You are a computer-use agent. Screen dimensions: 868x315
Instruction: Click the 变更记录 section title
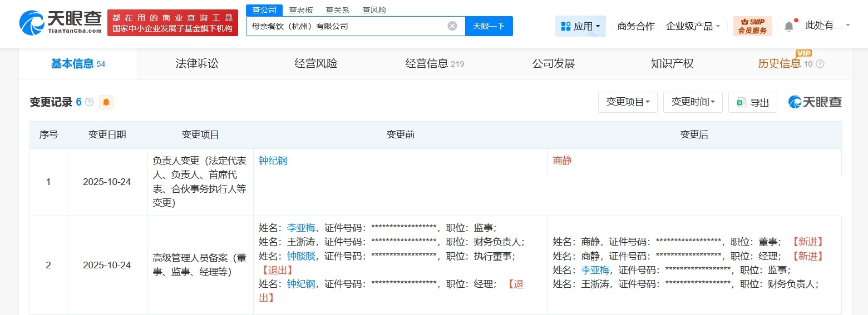(x=51, y=102)
